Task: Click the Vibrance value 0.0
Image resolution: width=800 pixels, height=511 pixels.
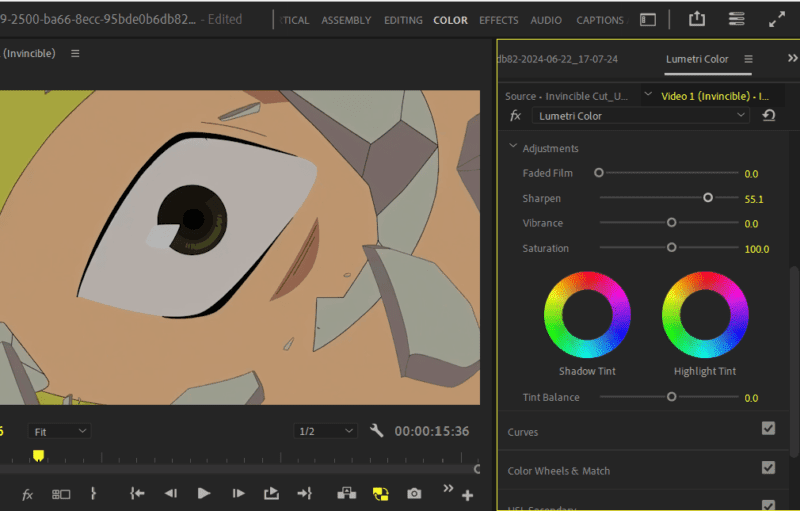Action: [x=751, y=224]
